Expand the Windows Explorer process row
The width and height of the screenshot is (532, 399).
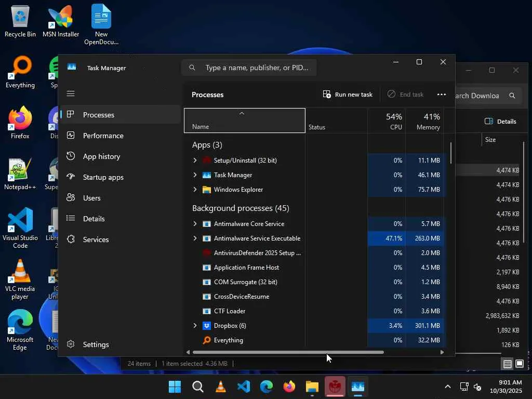[195, 189]
